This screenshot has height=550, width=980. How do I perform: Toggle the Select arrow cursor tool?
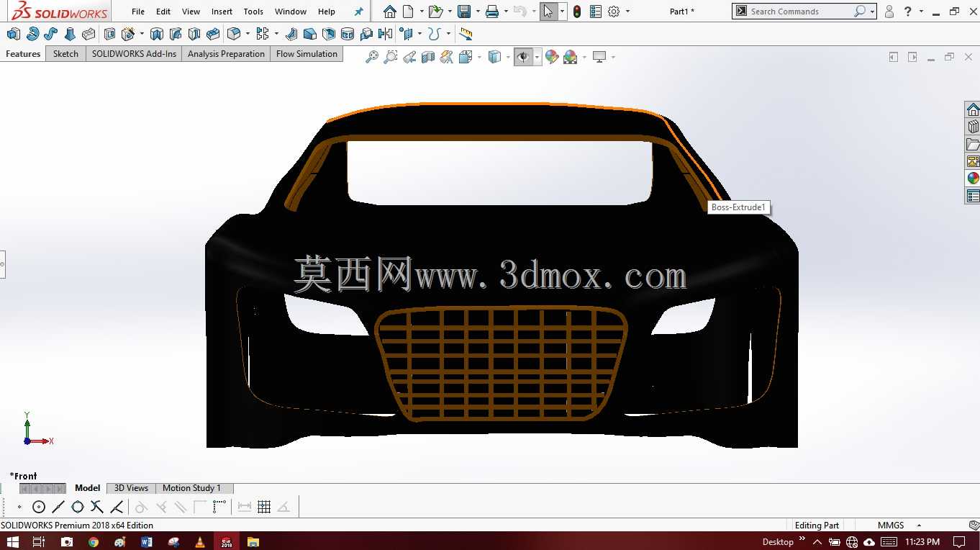(549, 12)
